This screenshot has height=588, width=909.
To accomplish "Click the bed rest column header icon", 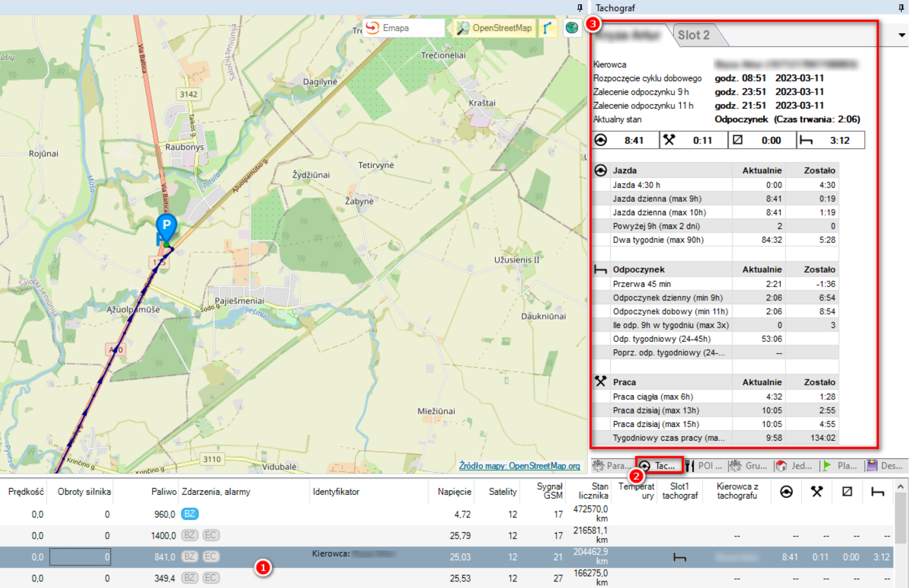I will click(x=877, y=491).
